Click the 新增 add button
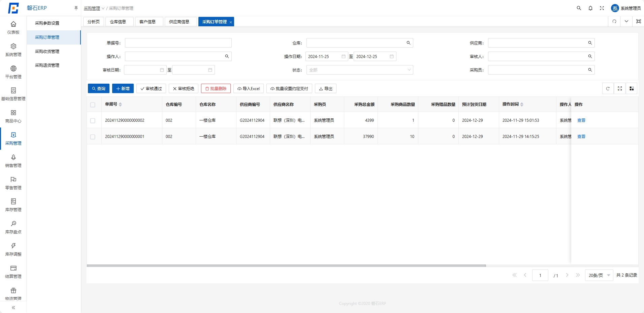The image size is (644, 313). click(x=123, y=88)
